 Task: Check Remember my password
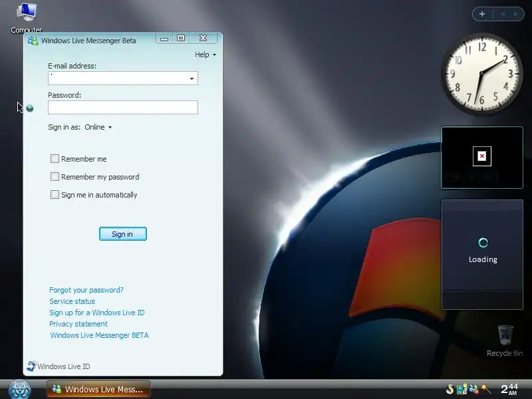[55, 176]
